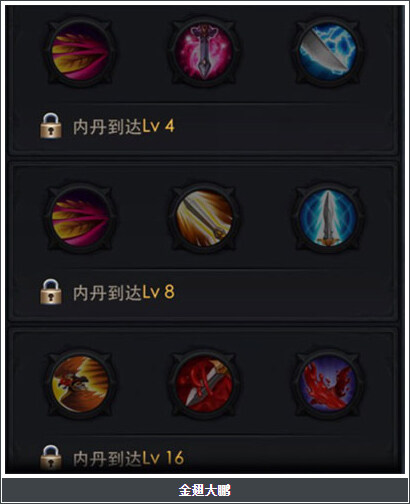Click the 内丹到达Lv 16 unlock text
This screenshot has height=504, width=410.
tap(128, 458)
